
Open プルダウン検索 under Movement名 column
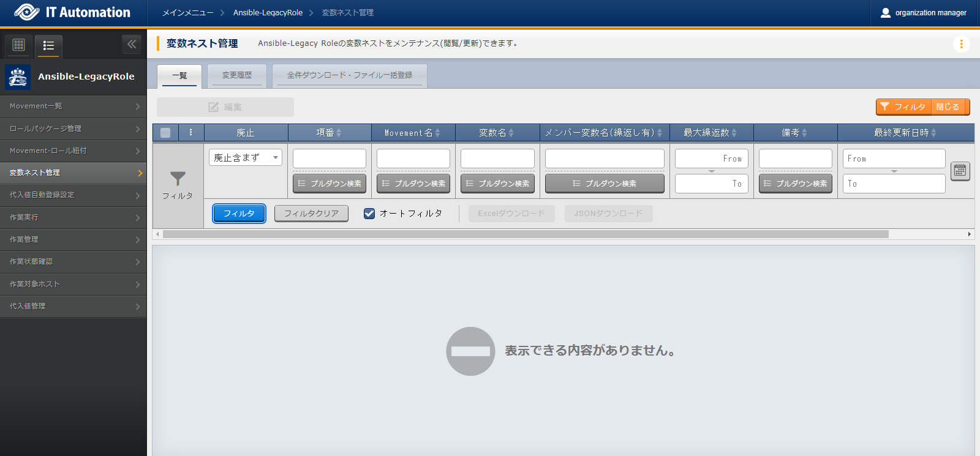click(x=413, y=184)
